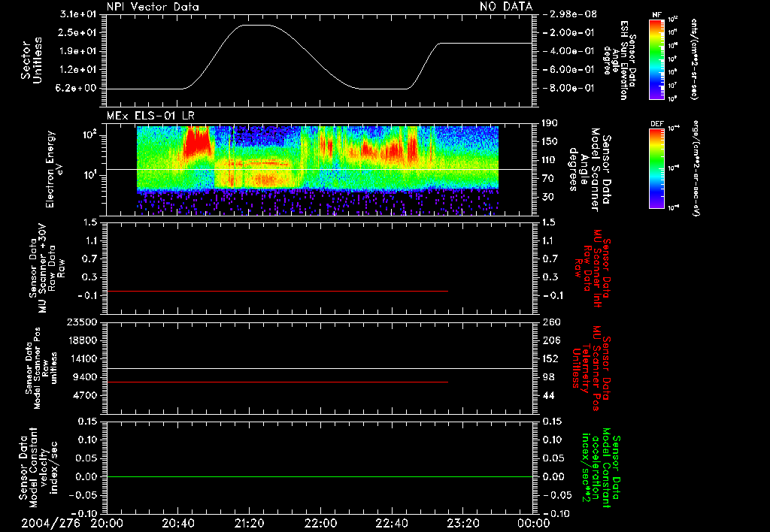Screen dimensions: 770x532
Task: Click the "MU Scanner +30V Raw Data" axis label
Action: click(47, 269)
